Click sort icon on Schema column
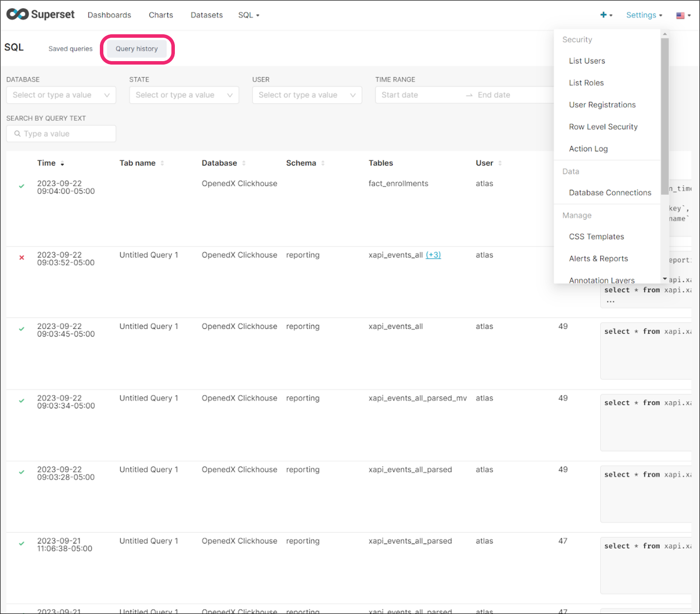Screen dimensions: 700x614 [x=322, y=163]
